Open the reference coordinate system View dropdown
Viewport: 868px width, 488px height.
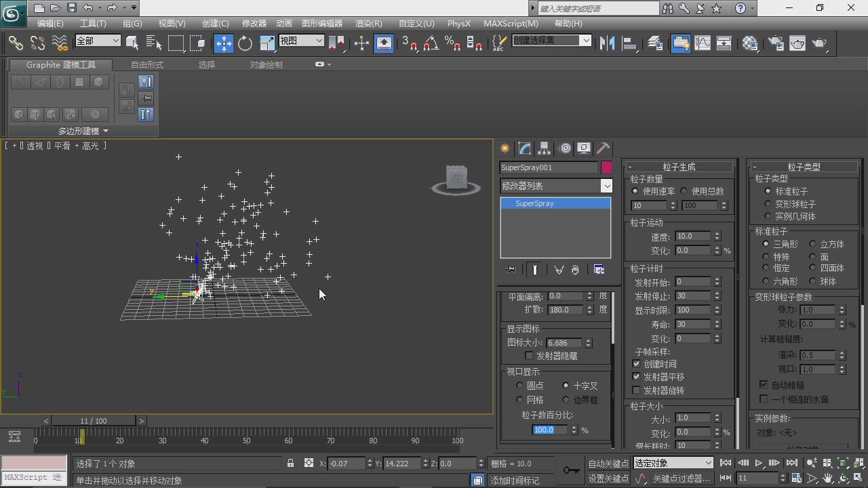click(x=301, y=41)
